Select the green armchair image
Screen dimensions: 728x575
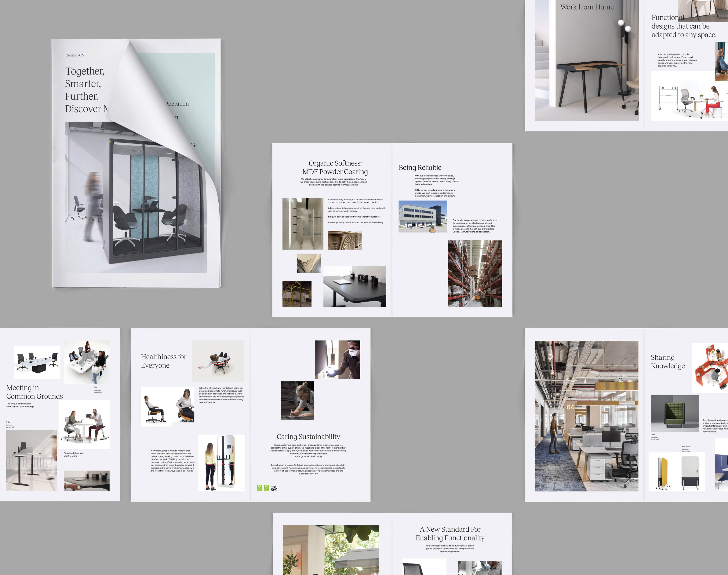(675, 413)
